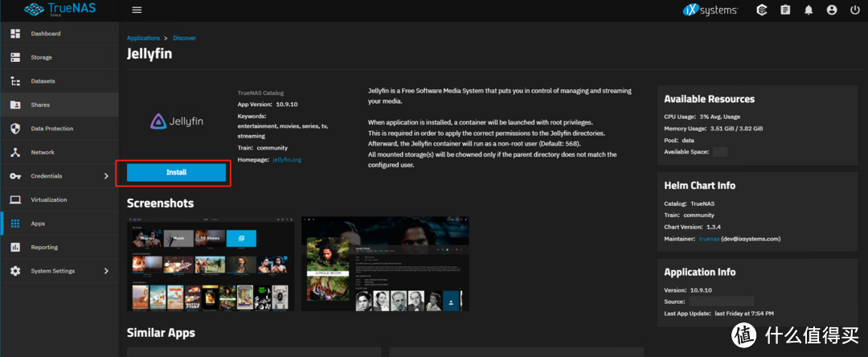Expand the Credentials submenu chevron
This screenshot has width=868, height=357.
point(106,176)
